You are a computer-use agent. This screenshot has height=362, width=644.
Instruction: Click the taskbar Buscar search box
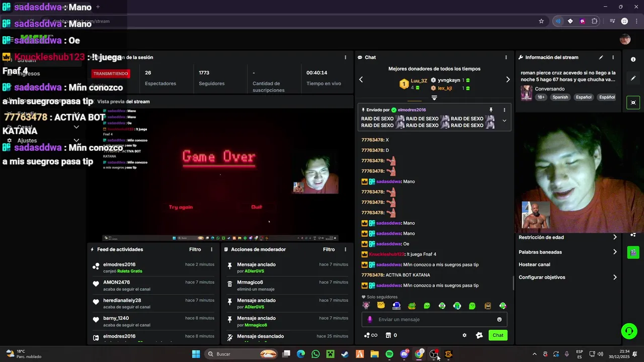(x=242, y=354)
